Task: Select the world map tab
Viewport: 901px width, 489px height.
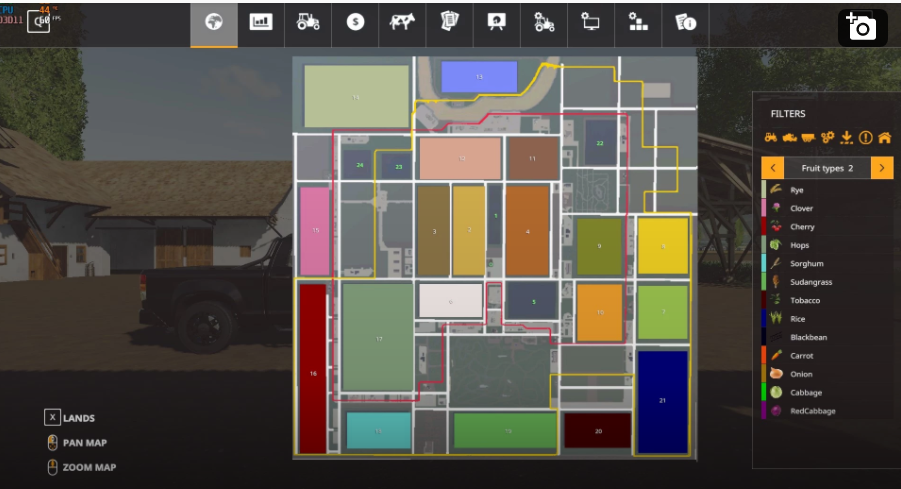Action: click(214, 22)
